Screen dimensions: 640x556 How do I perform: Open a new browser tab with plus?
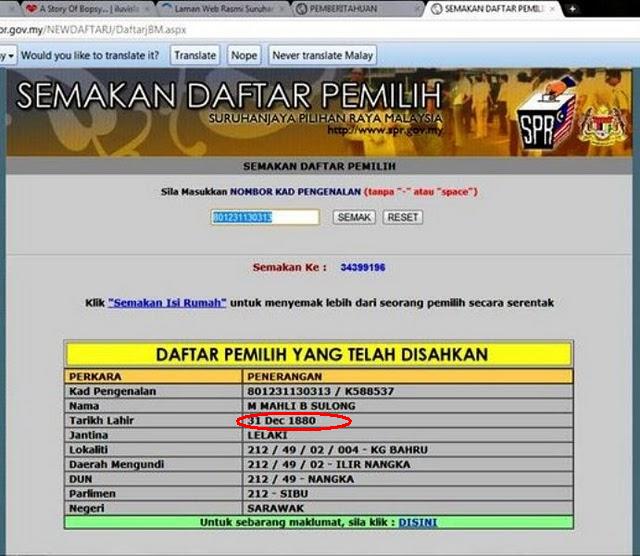click(572, 9)
